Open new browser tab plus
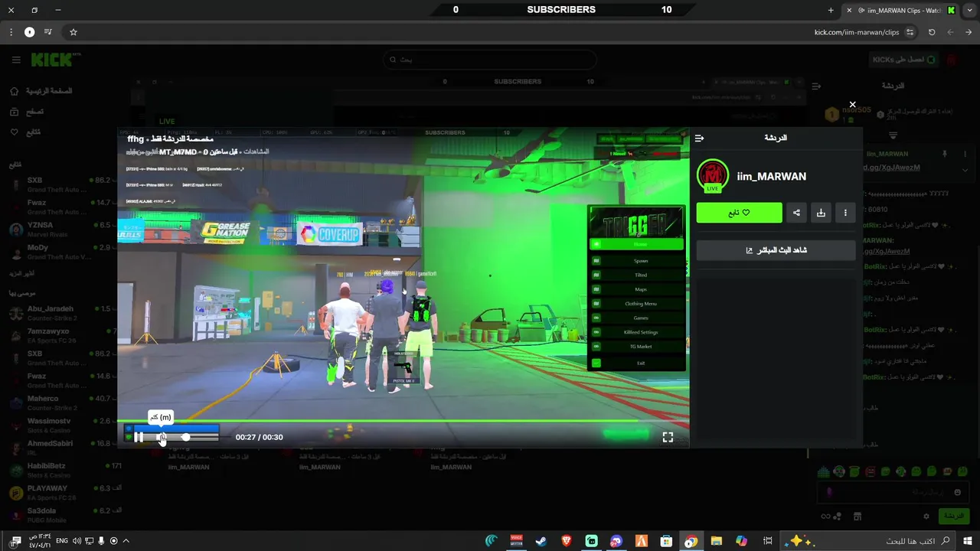 coord(831,10)
